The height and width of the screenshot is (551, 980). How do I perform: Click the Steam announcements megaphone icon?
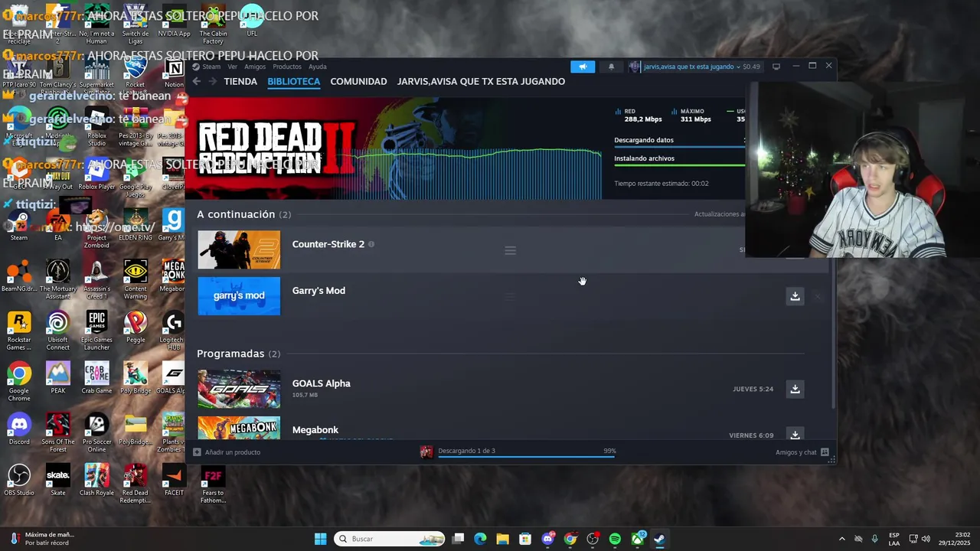coord(583,67)
